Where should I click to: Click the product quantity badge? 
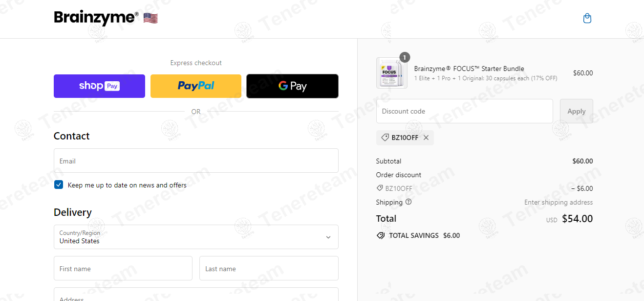(x=405, y=57)
